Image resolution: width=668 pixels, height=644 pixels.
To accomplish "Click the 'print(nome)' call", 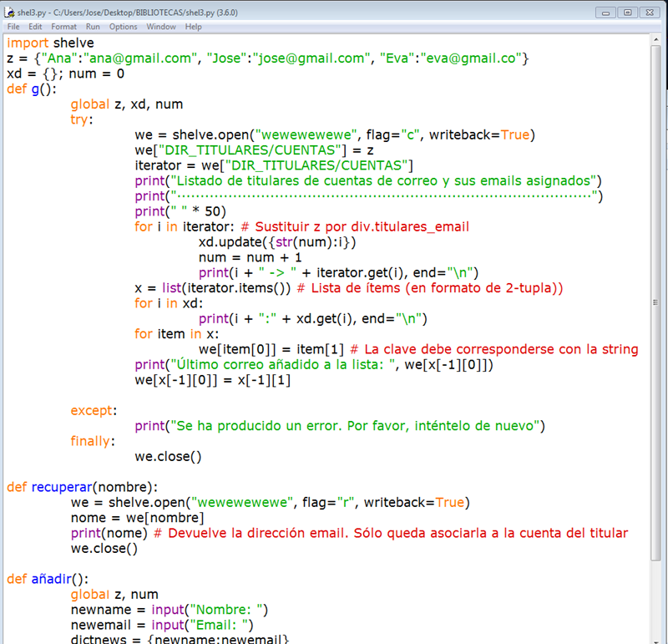I will (x=109, y=533).
